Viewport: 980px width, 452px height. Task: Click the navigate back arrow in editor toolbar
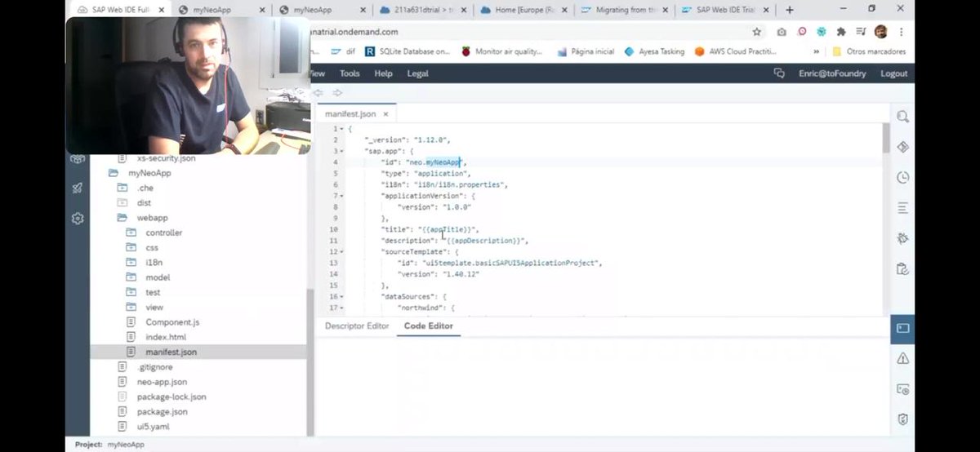pyautogui.click(x=318, y=92)
